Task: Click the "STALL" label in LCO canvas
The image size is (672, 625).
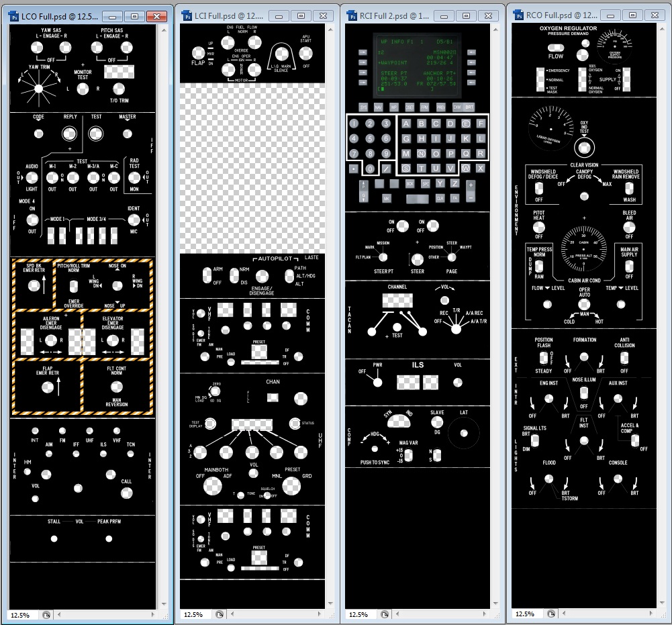Action: [54, 521]
